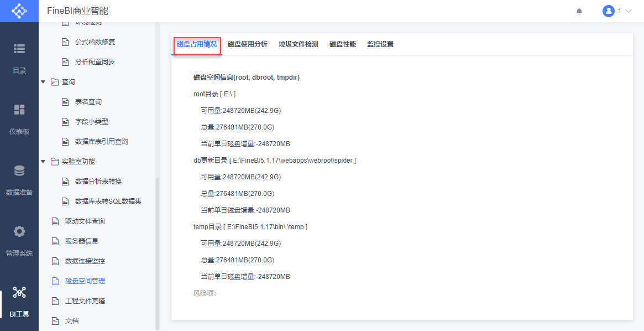This screenshot has width=644, height=331.
Task: Open 工程文件克隆 tree item
Action: [x=85, y=301]
